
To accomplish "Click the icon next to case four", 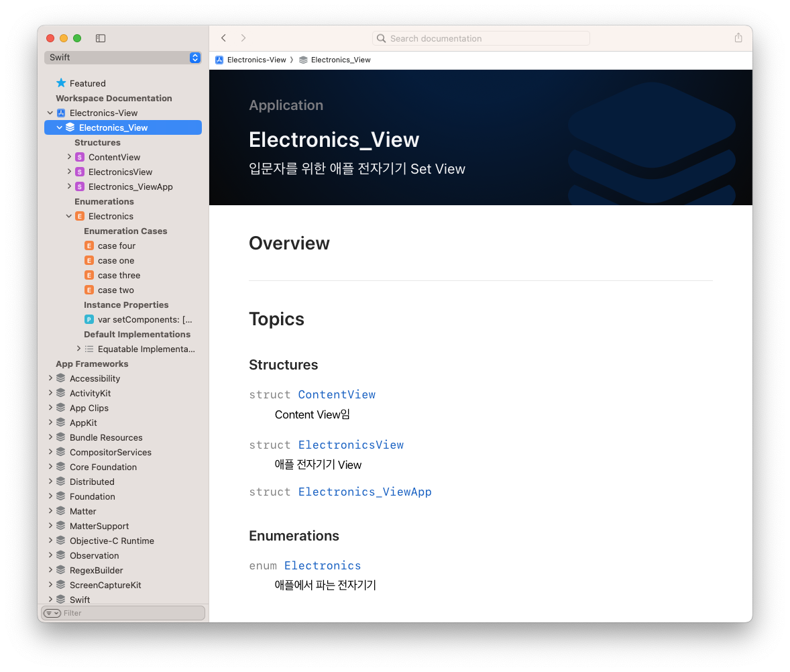I will click(x=89, y=246).
